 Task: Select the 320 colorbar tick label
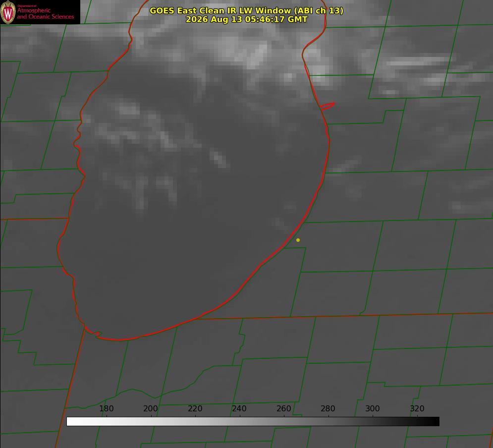[x=417, y=408]
